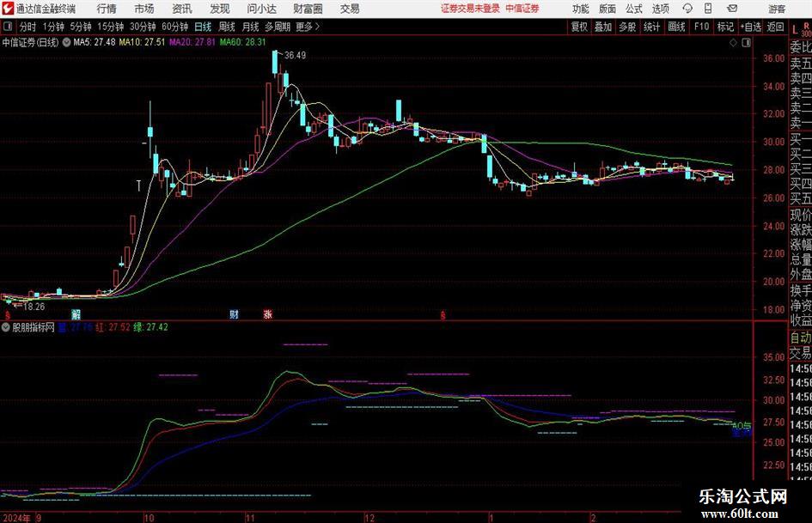
Task: Open the 多周期 multi-period view
Action: point(278,27)
